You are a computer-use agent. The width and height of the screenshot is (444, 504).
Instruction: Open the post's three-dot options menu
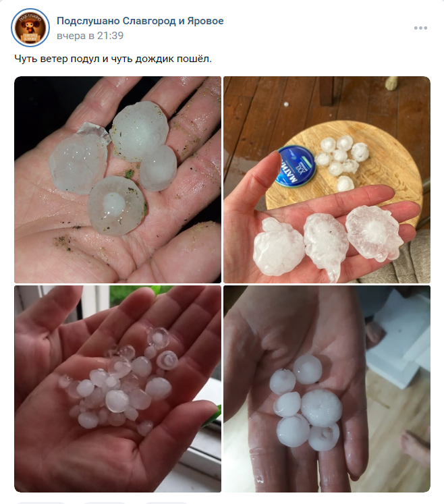[x=420, y=28]
